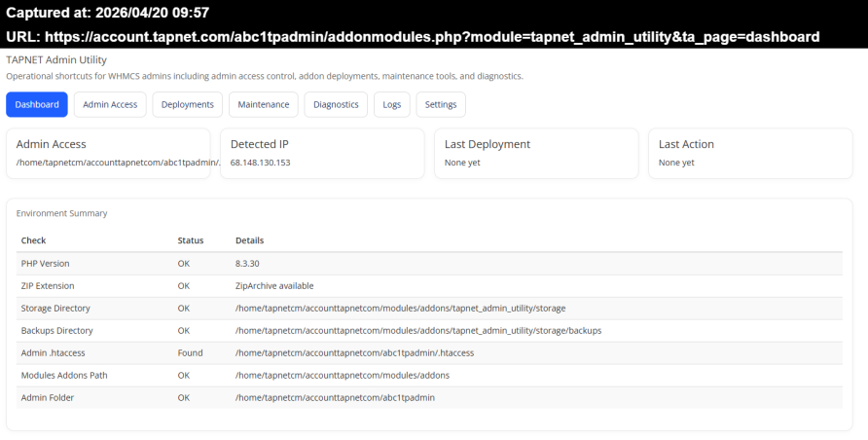Open the Settings tab

click(x=441, y=104)
